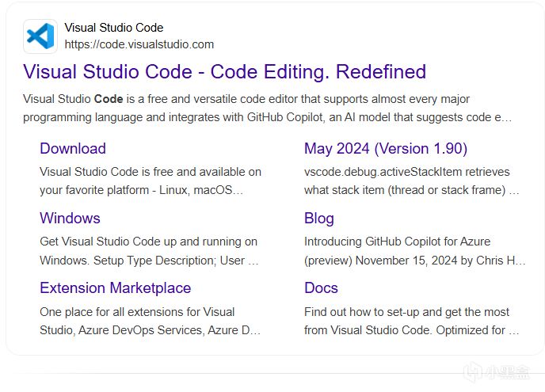This screenshot has width=545, height=392.
Task: Click the code.visualstudio.com URL text
Action: 139,44
